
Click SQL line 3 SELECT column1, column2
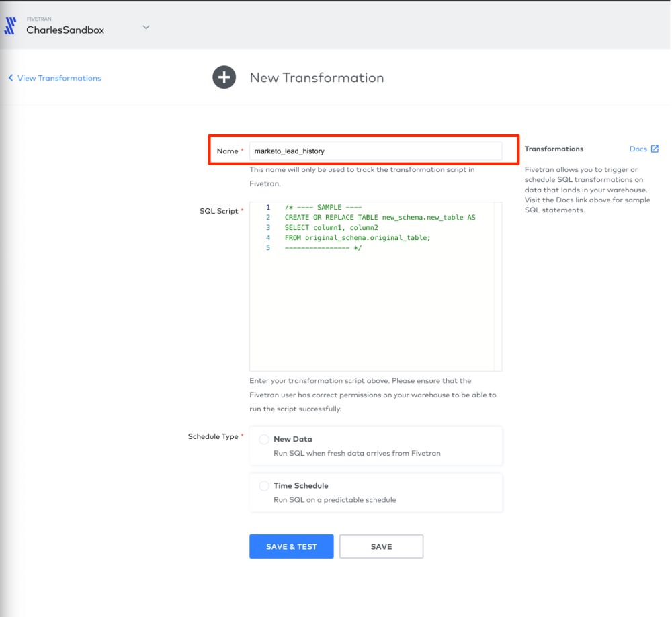(x=331, y=228)
